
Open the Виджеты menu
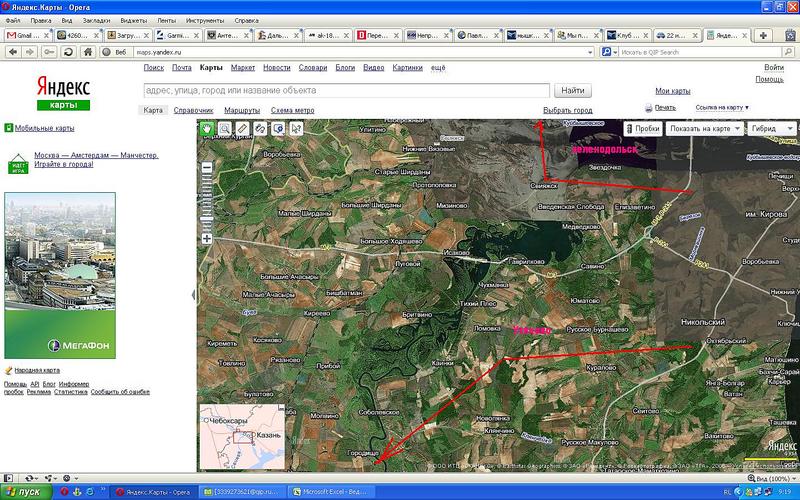(134, 20)
